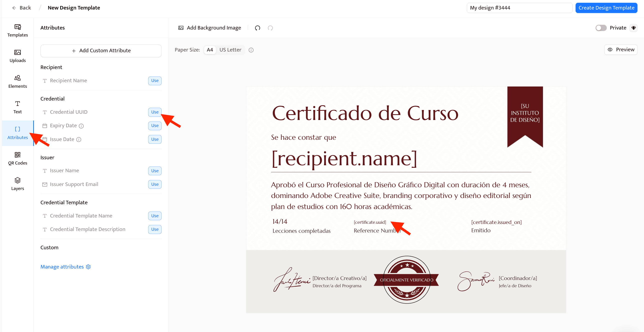The height and width of the screenshot is (332, 644).
Task: Use the Credential Template Description attribute
Action: tap(155, 229)
